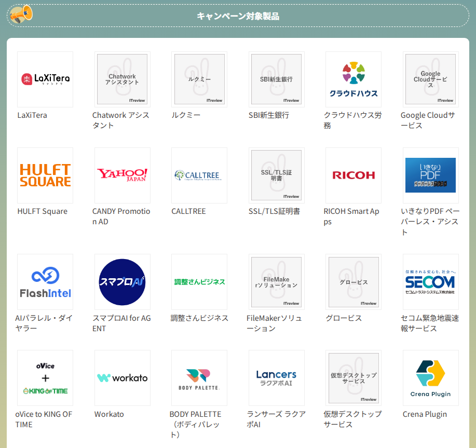This screenshot has height=448, width=476.
Task: Click the SBI新生銀行 placeholder thumbnail
Action: (277, 79)
